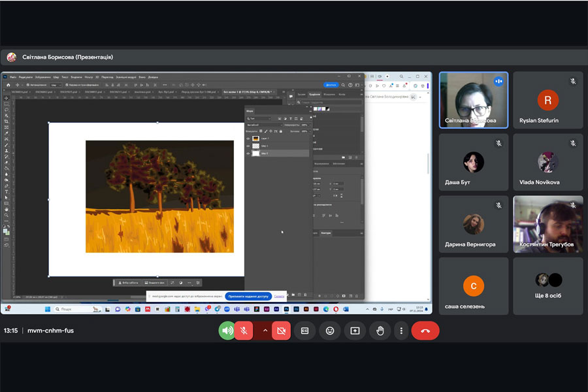The height and width of the screenshot is (392, 588).
Task: Unmute the microphone
Action: [x=244, y=331]
